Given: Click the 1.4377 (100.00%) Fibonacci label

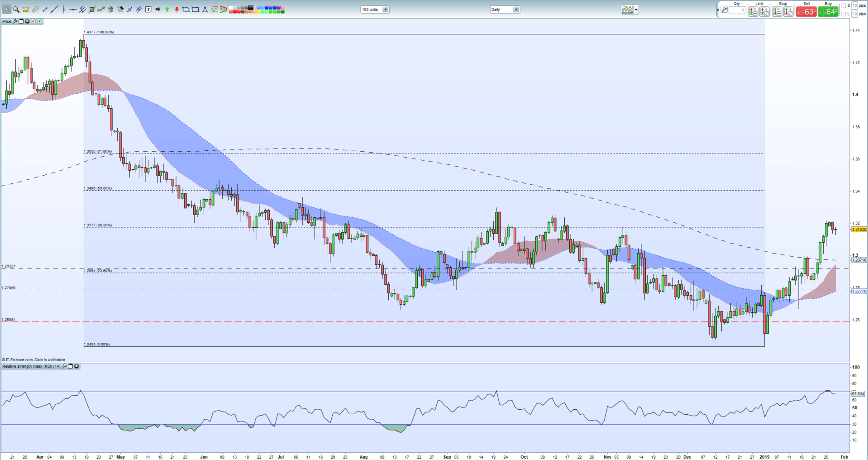Looking at the screenshot, I should tap(99, 32).
